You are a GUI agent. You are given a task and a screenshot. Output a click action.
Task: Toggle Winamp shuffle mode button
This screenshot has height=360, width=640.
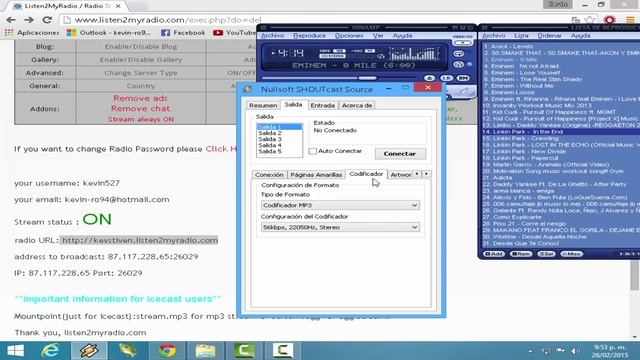click(459, 64)
